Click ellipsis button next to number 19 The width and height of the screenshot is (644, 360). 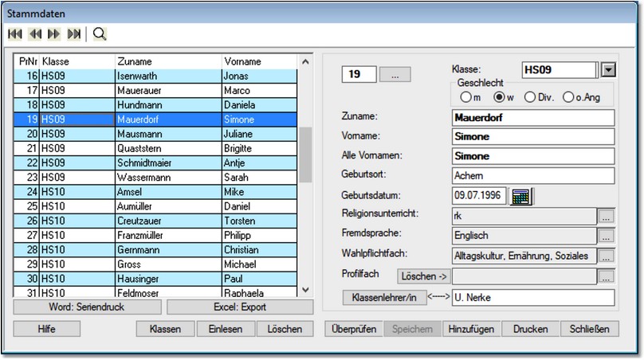coord(395,75)
